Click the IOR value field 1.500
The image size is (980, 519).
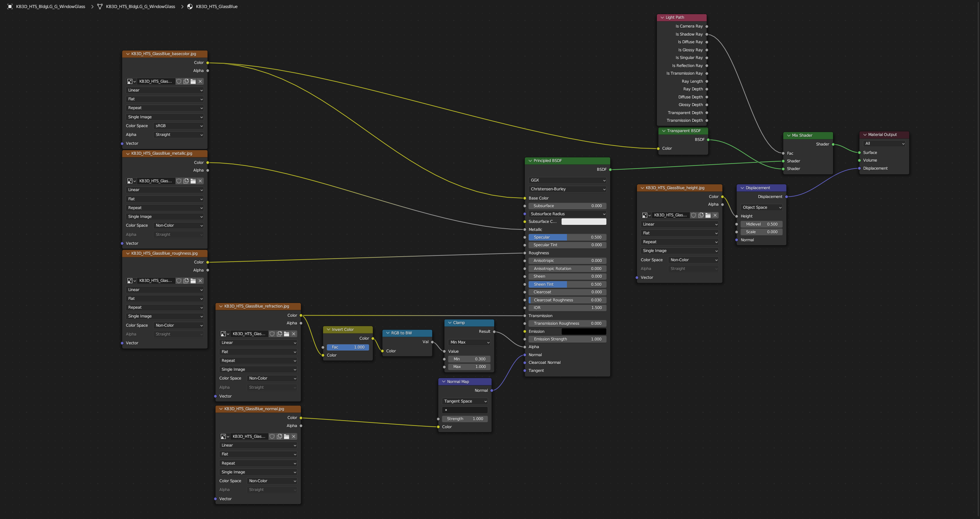567,308
